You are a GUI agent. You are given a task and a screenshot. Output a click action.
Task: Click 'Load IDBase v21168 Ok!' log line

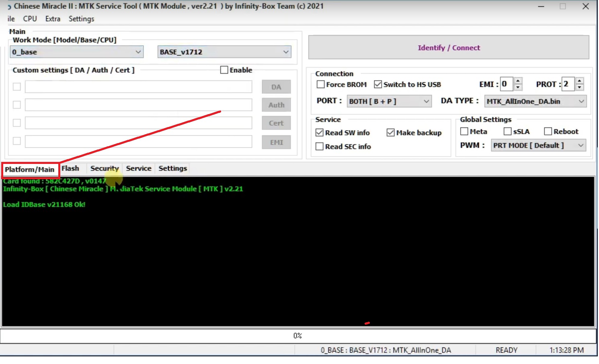click(x=44, y=204)
